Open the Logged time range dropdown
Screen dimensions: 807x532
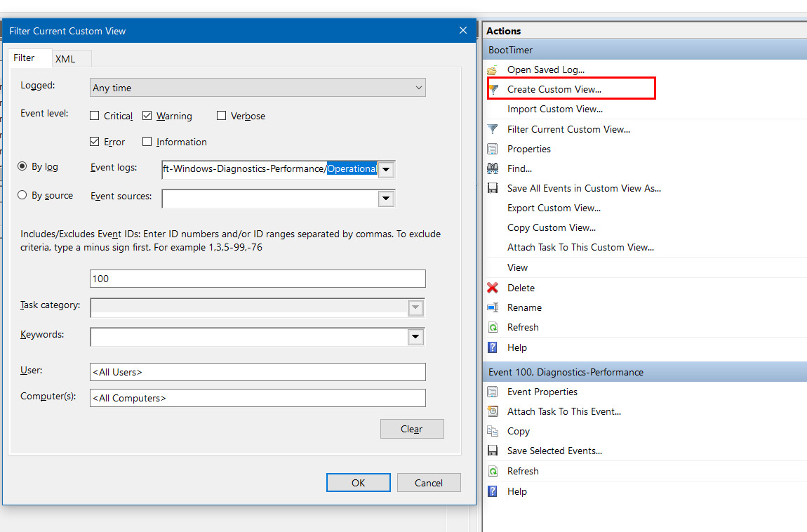(x=258, y=88)
